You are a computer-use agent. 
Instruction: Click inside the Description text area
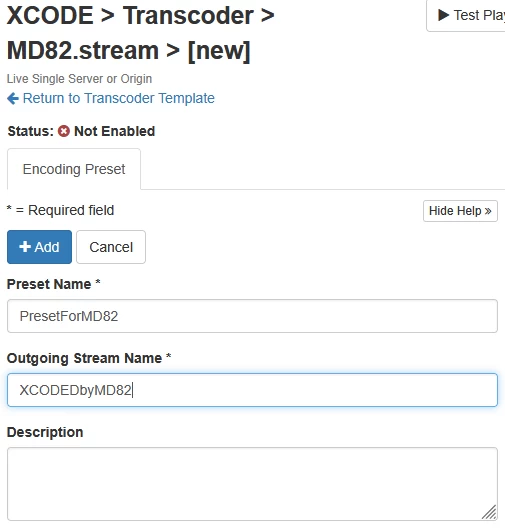pyautogui.click(x=252, y=484)
